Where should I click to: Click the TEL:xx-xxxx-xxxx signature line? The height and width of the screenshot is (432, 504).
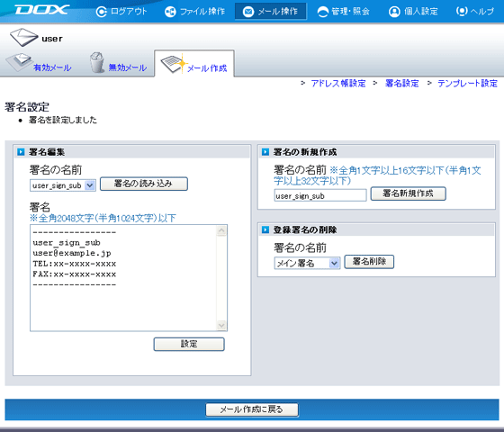(x=74, y=264)
